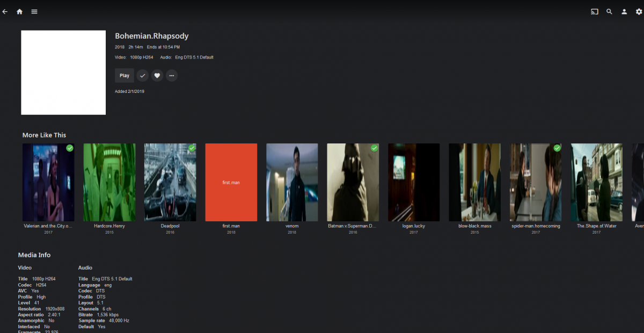
Task: Click the Media Info heading
Action: [x=34, y=255]
